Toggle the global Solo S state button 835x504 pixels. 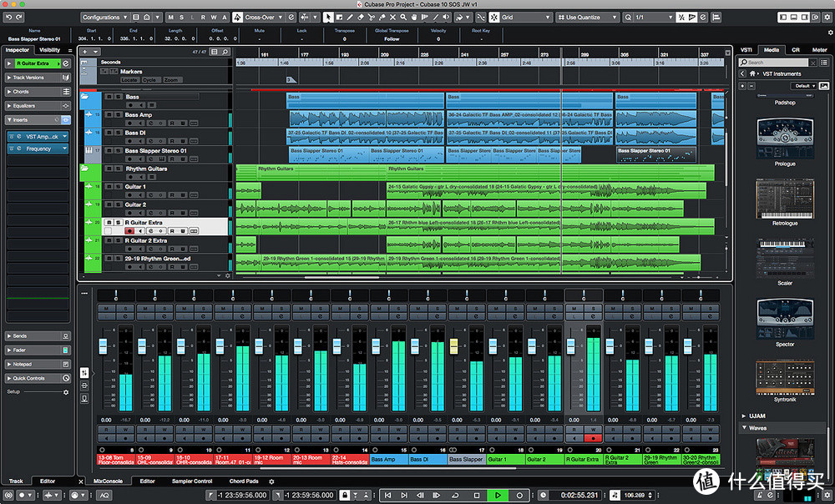pos(181,17)
